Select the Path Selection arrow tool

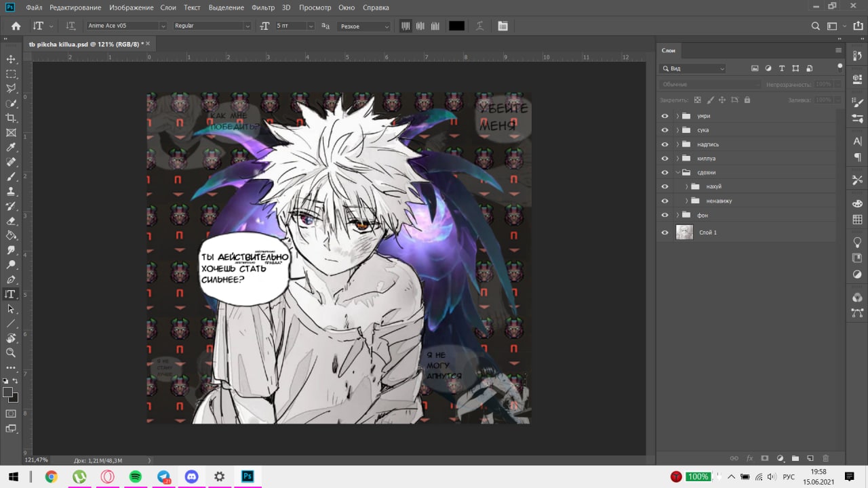click(x=11, y=308)
